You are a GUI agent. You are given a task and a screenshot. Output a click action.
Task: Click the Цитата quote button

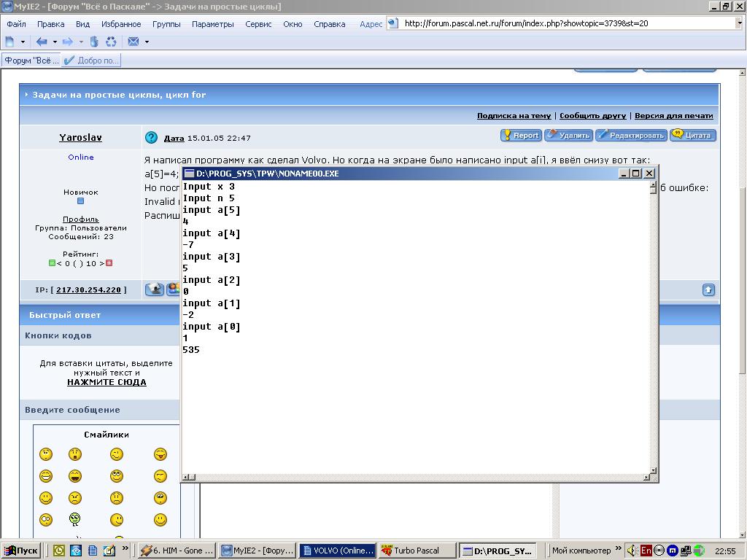(x=692, y=135)
